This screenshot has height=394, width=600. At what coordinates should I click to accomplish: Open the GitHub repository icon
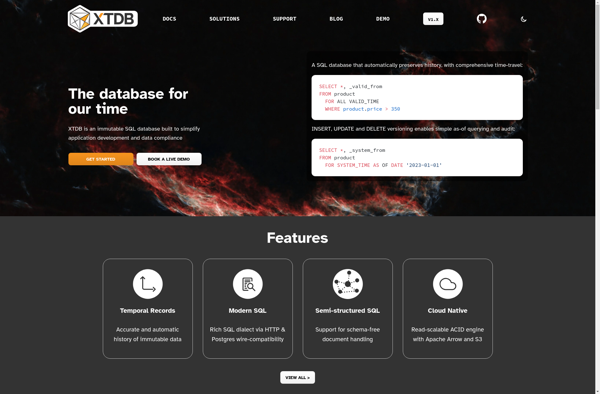click(481, 19)
